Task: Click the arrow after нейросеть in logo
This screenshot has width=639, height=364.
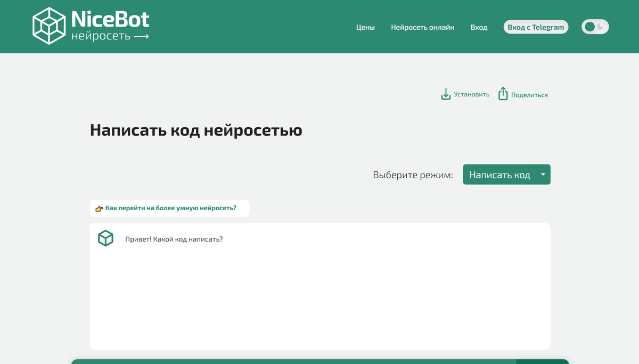Action: 141,37
